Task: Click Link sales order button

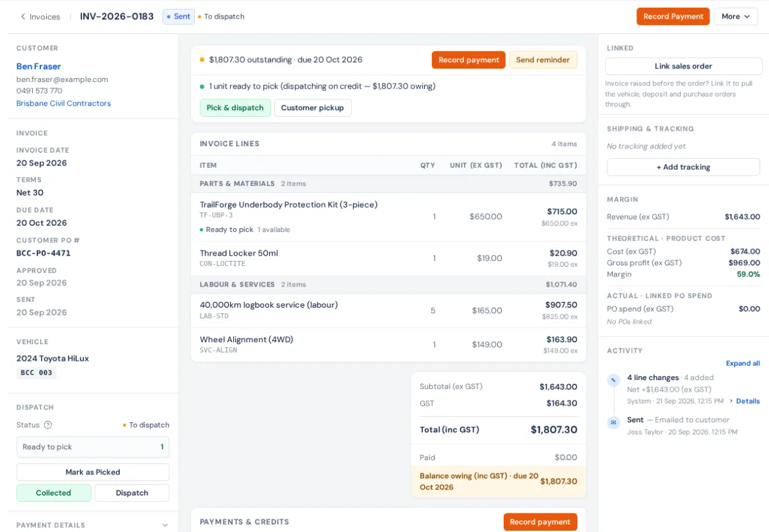Action: click(x=684, y=66)
